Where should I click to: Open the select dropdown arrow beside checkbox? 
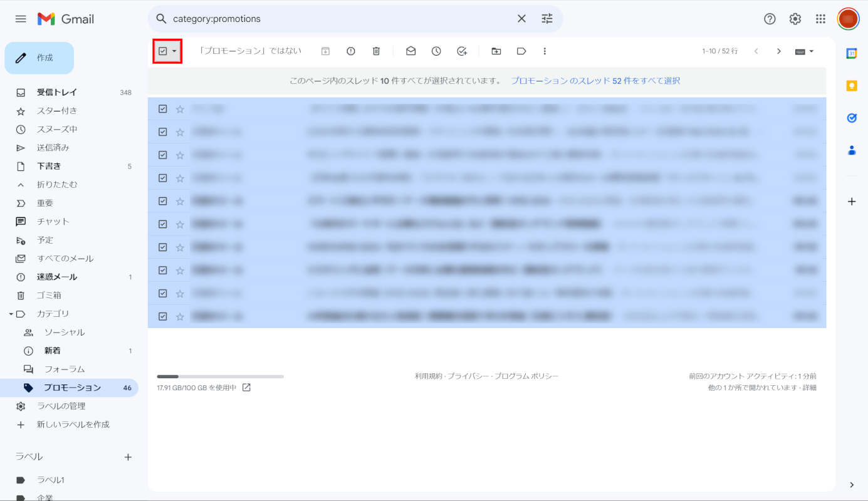[174, 51]
